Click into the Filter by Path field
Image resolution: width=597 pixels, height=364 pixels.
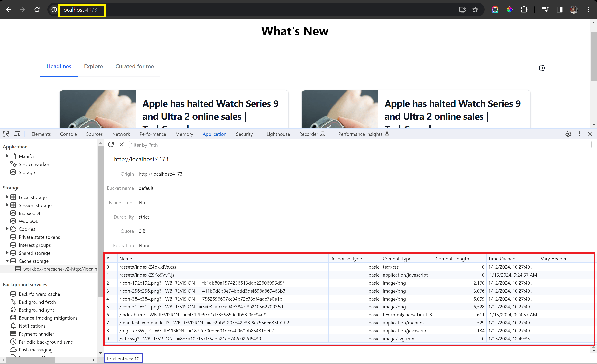pyautogui.click(x=360, y=145)
